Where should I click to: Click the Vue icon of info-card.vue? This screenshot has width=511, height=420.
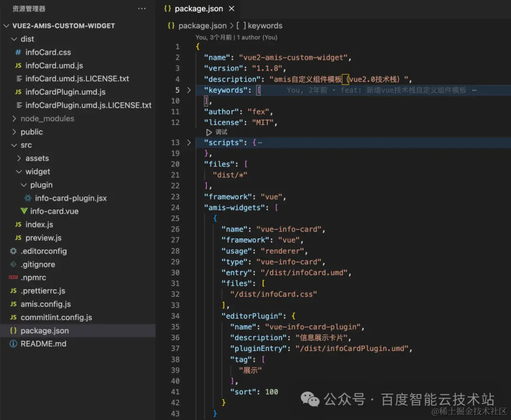click(24, 211)
